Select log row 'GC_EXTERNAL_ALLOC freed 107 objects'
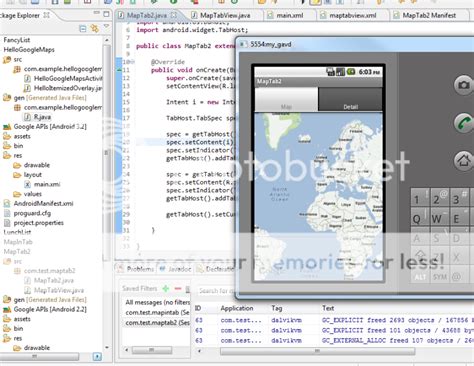This screenshot has height=366, width=474. pyautogui.click(x=333, y=340)
